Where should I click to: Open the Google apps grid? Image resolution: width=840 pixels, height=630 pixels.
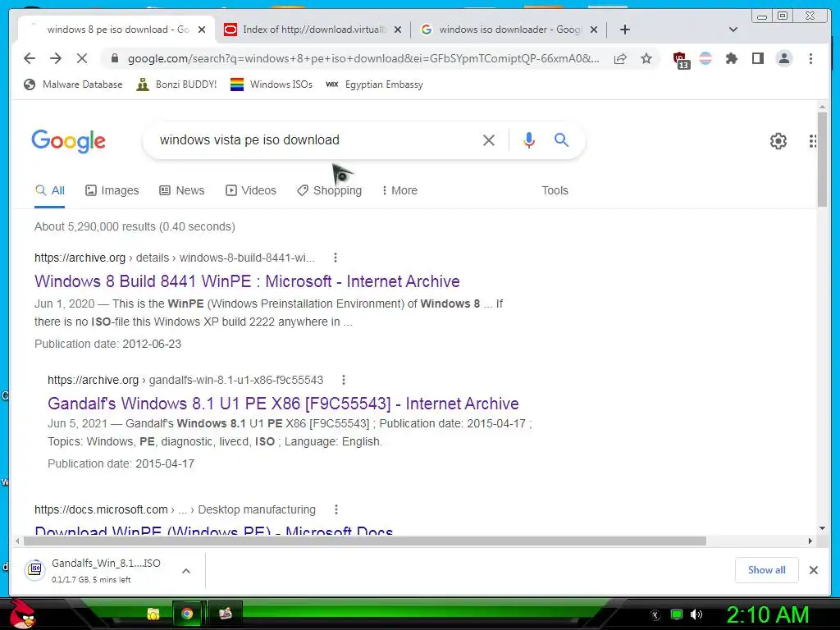(812, 141)
